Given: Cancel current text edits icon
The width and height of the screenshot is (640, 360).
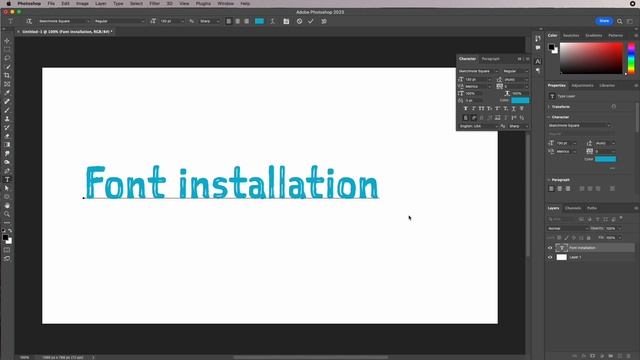Looking at the screenshot, I should pyautogui.click(x=299, y=21).
